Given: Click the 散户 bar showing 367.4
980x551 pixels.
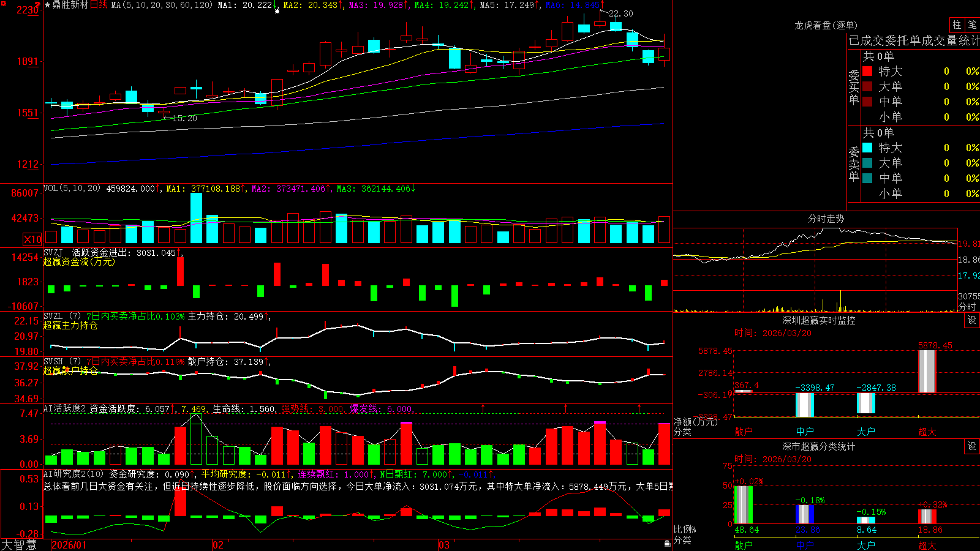Looking at the screenshot, I should click(x=744, y=391).
